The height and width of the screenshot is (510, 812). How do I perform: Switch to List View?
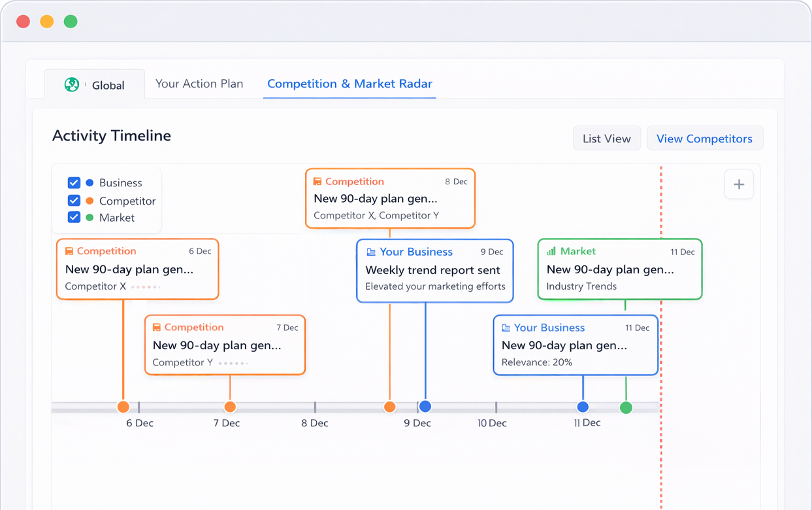pyautogui.click(x=607, y=138)
